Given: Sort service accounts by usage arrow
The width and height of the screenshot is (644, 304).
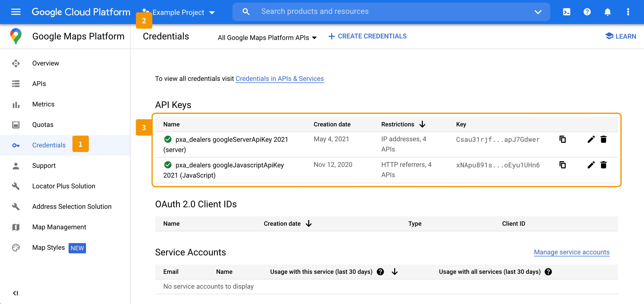Looking at the screenshot, I should click(x=395, y=272).
